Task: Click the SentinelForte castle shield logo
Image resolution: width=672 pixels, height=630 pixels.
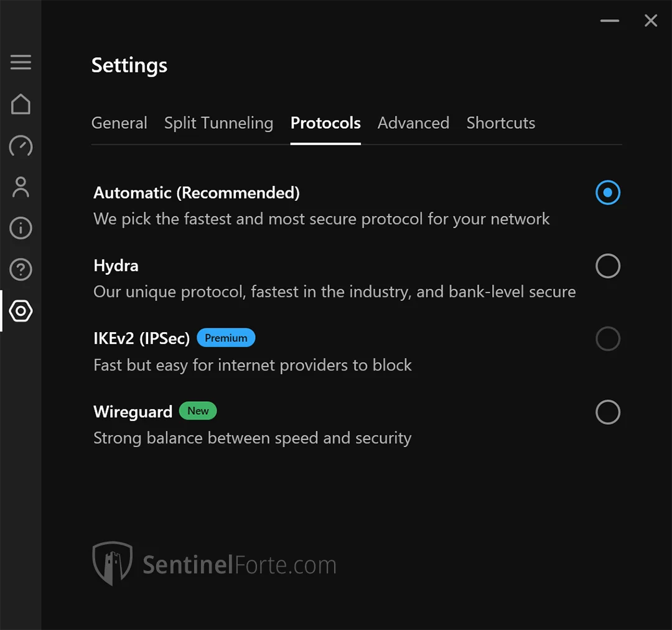Action: click(113, 563)
